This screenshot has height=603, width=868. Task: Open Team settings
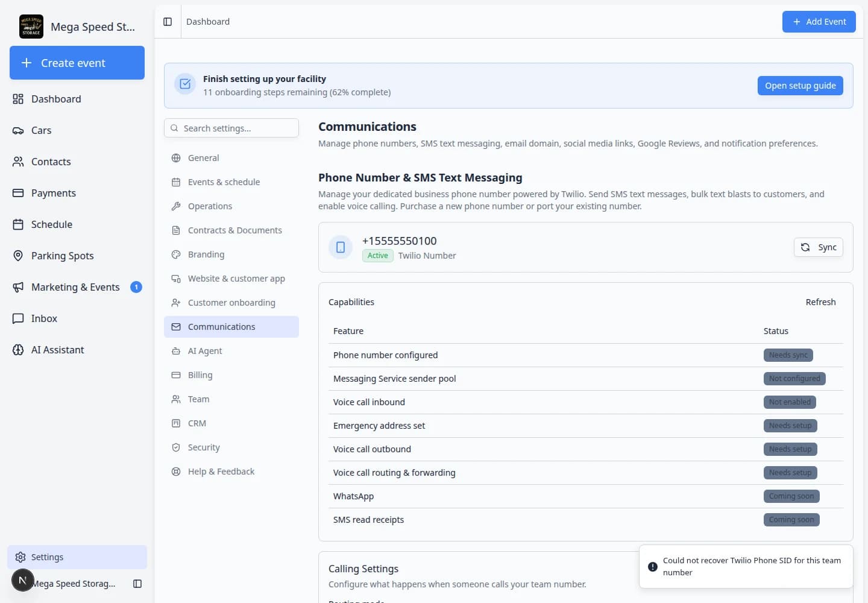(231, 399)
